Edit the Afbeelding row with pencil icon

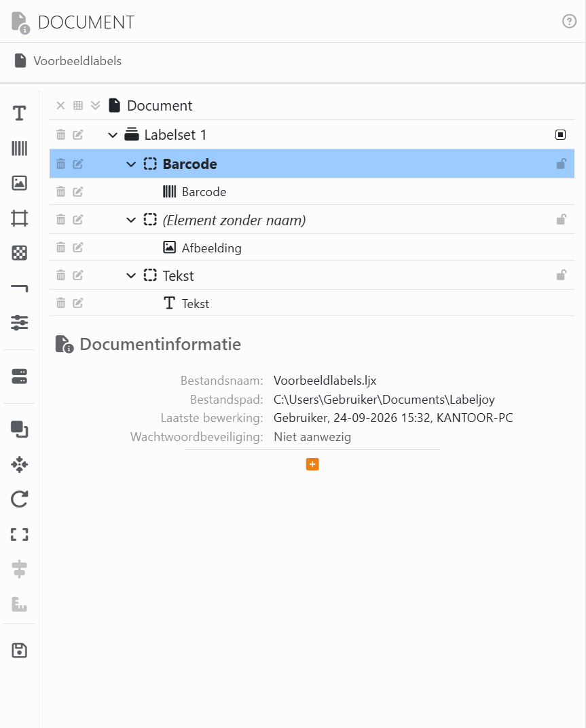[x=78, y=247]
